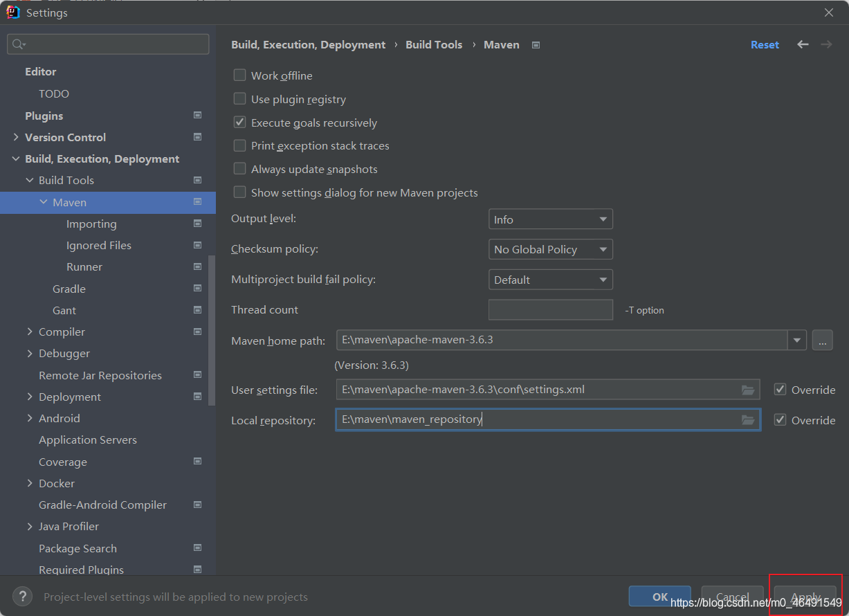The image size is (849, 616).
Task: Click the Thread count input field
Action: pos(551,309)
